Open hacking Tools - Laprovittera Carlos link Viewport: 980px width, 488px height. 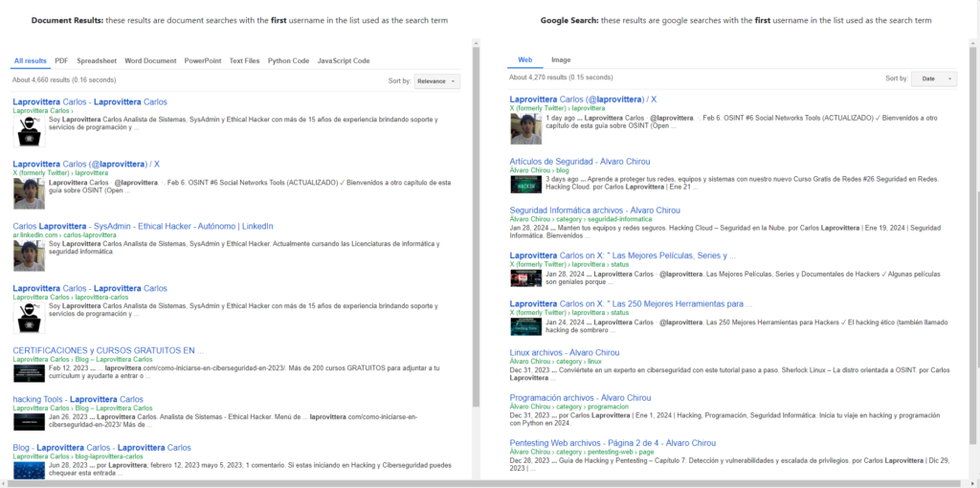[x=78, y=399]
